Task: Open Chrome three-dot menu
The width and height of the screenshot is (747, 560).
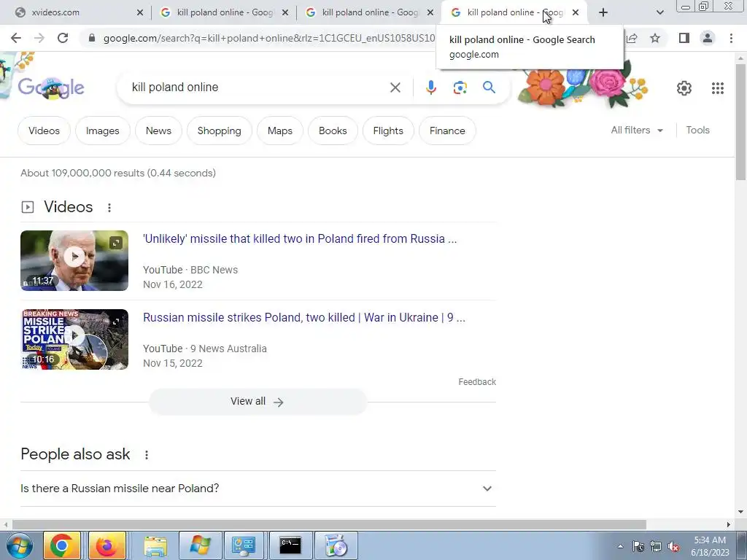Action: click(x=731, y=38)
